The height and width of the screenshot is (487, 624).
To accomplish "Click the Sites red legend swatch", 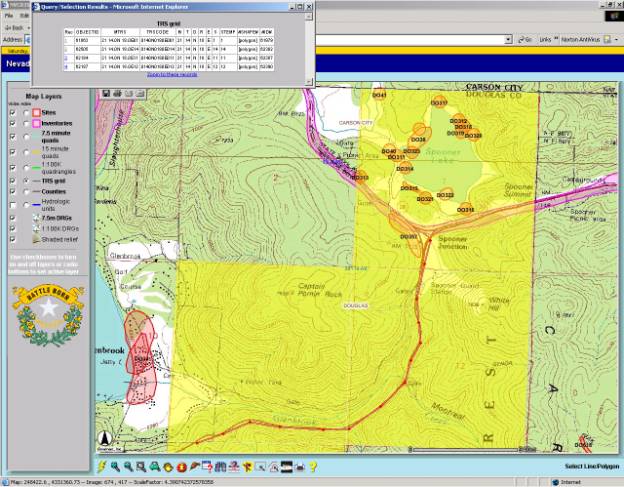I will click(38, 114).
